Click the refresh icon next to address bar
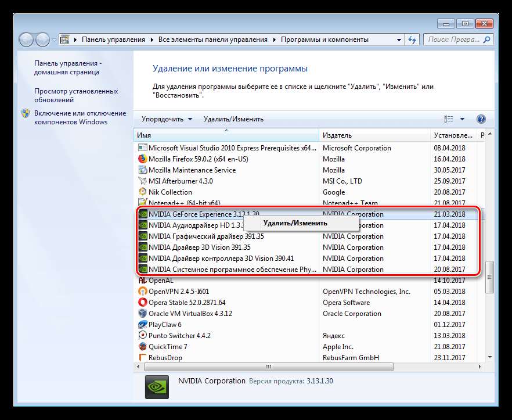The height and width of the screenshot is (420, 512). pyautogui.click(x=412, y=40)
